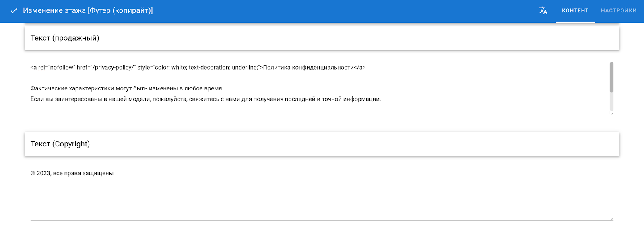
Task: Open the translate language icon
Action: pos(543,11)
